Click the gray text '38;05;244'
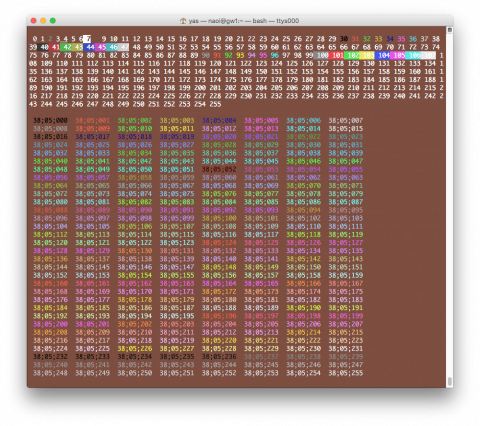Screen dimensions: 480x426 (x=219, y=365)
